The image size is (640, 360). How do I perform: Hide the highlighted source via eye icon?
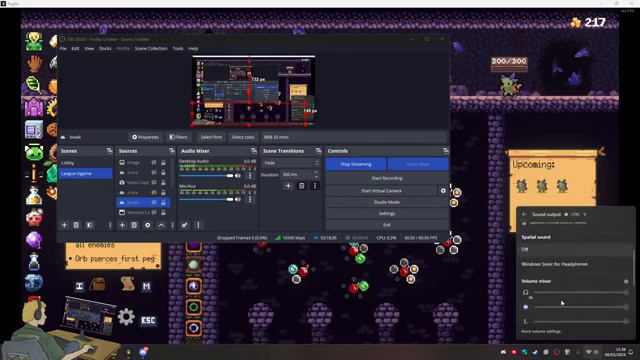[x=154, y=202]
